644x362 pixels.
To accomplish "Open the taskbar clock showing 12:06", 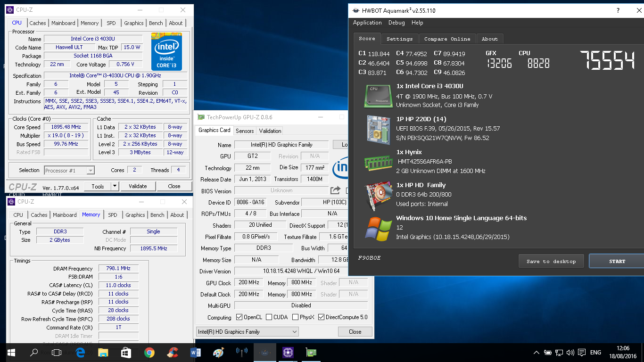I will tap(623, 352).
